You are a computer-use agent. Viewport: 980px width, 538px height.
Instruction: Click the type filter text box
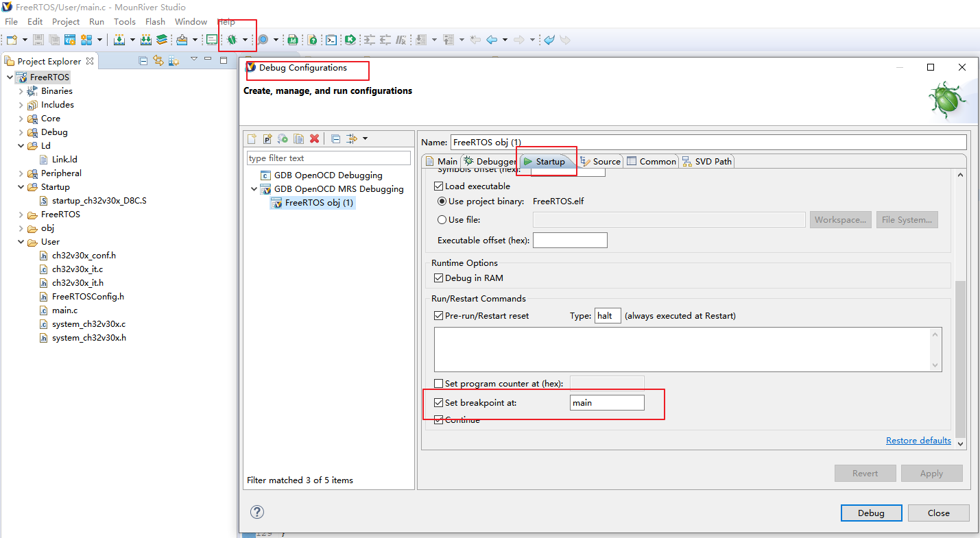(328, 158)
